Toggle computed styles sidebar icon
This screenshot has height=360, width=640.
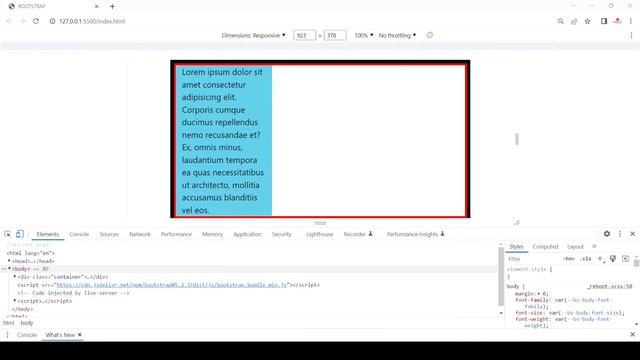[625, 259]
